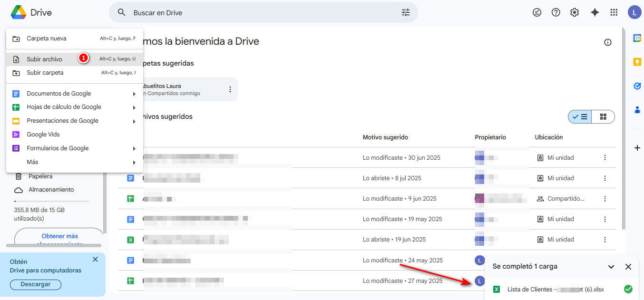Viewport: 644px width, 300px height.
Task: Open the Papelera sidebar link
Action: 40,176
